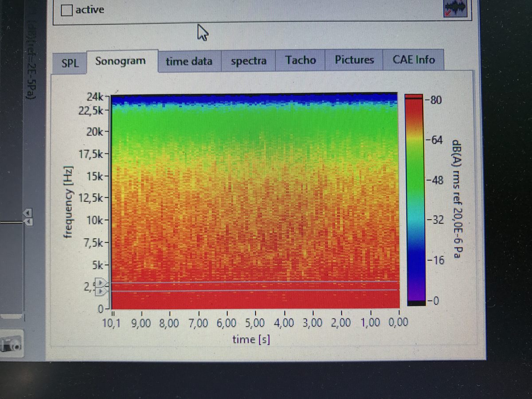Screen dimensions: 532x399
Task: Click the 5,00 time axis value
Action: pos(254,323)
